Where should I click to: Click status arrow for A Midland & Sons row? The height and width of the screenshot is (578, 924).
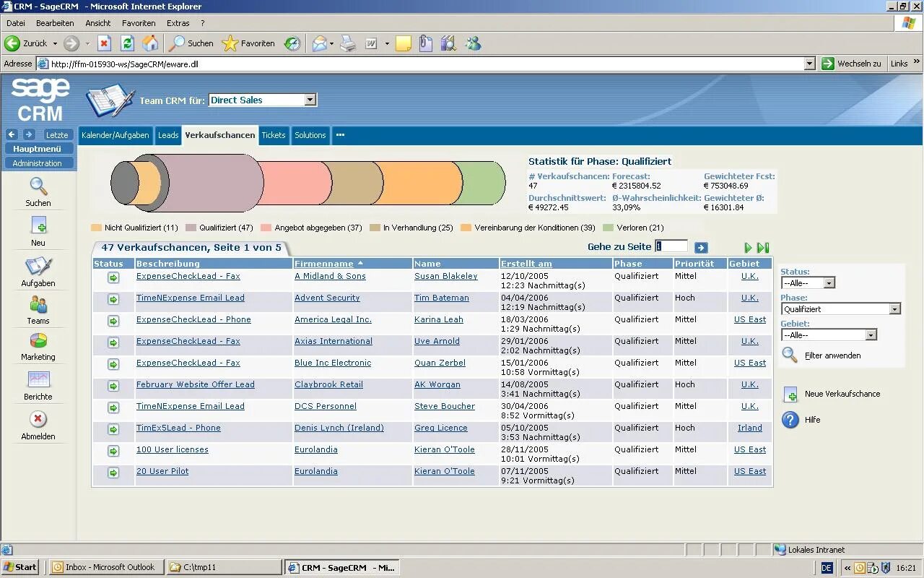pyautogui.click(x=113, y=277)
